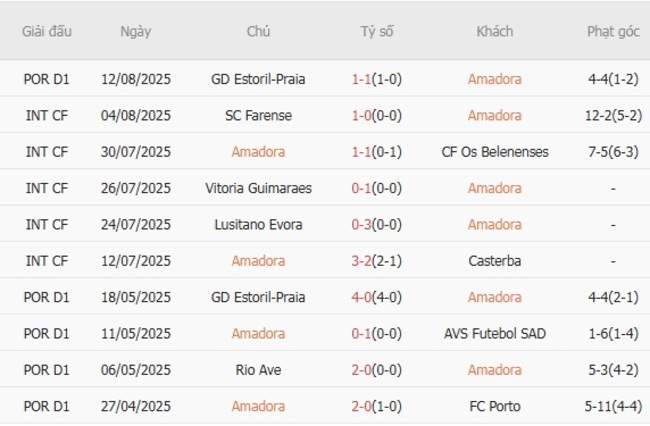This screenshot has height=426, width=650.
Task: Click the "Chủ" column header
Action: pyautogui.click(x=258, y=32)
